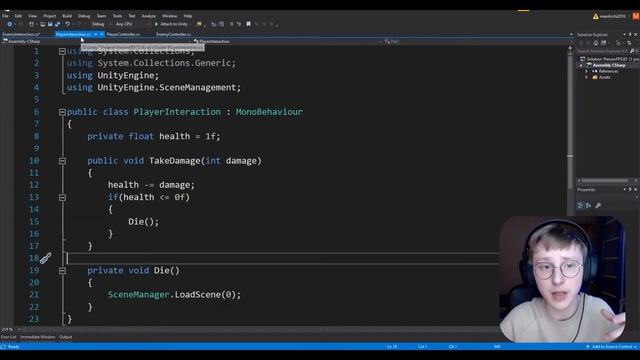The width and height of the screenshot is (640, 360).
Task: Click the Open File toolbar icon
Action: (x=42, y=24)
